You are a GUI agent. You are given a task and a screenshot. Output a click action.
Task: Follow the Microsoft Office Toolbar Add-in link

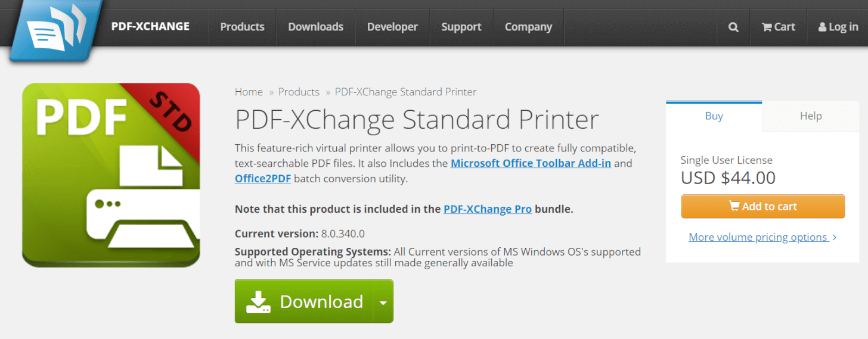point(531,163)
